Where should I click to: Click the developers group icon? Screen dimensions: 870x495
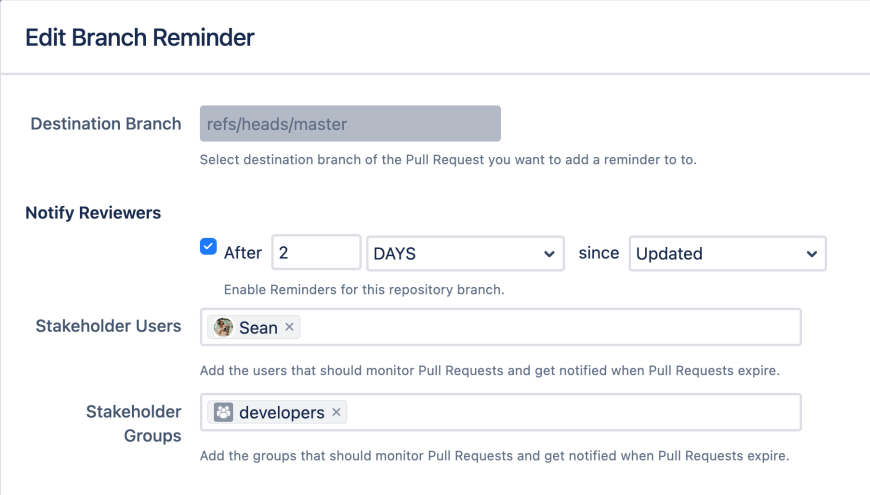pos(224,412)
